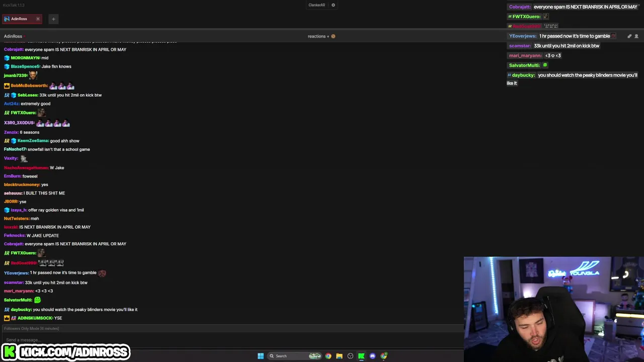This screenshot has width=644, height=362.
Task: Pin YEoverjews' message in the top-right overlay
Action: pos(629,36)
